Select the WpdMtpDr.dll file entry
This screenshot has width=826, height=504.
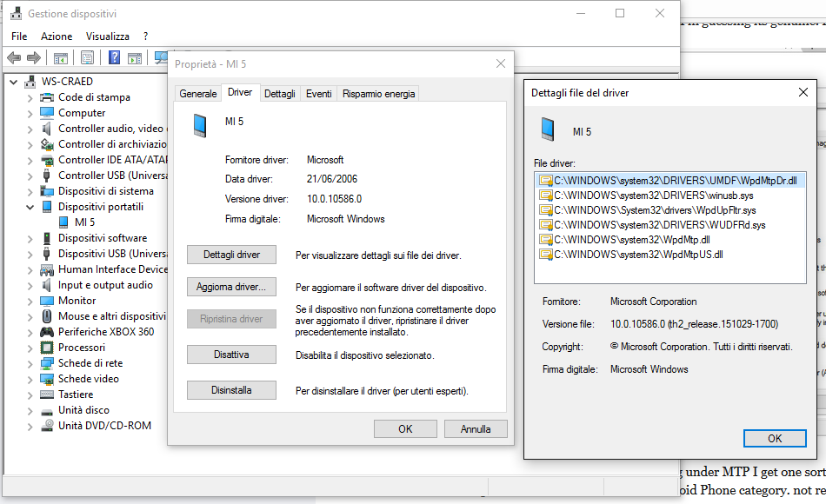(670, 181)
